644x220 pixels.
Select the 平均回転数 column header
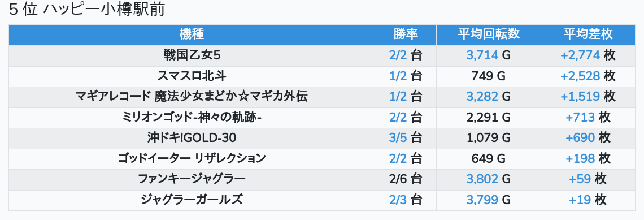click(x=488, y=34)
